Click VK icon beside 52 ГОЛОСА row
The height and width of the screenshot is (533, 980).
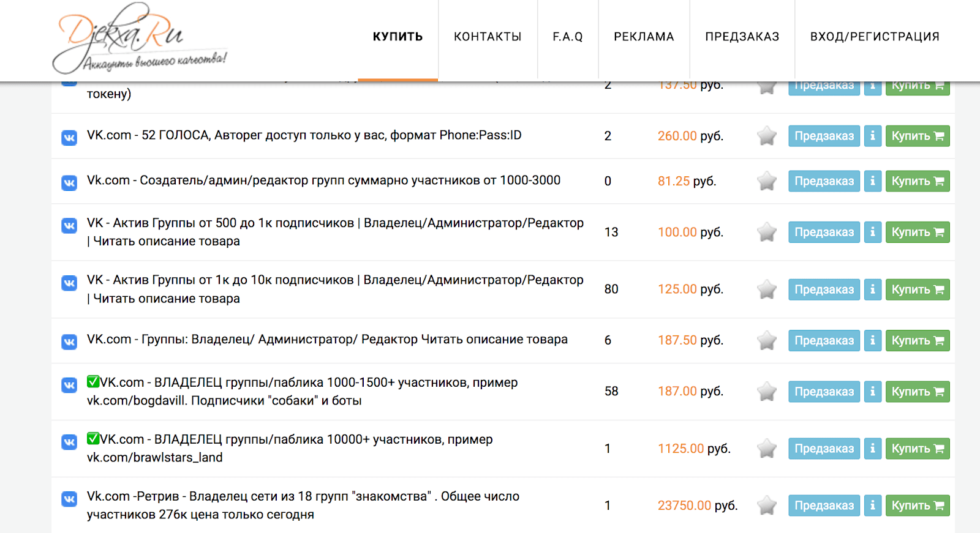point(69,138)
